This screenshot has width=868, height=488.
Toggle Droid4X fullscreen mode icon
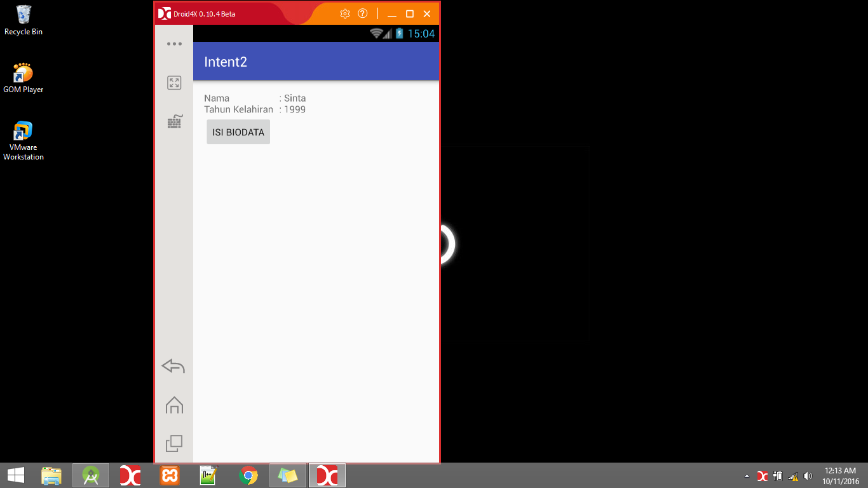(x=174, y=83)
